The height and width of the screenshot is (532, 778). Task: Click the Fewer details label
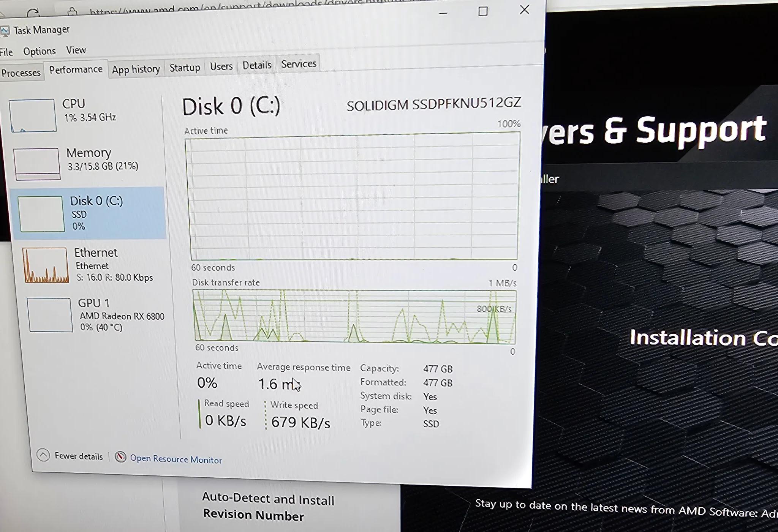click(79, 456)
